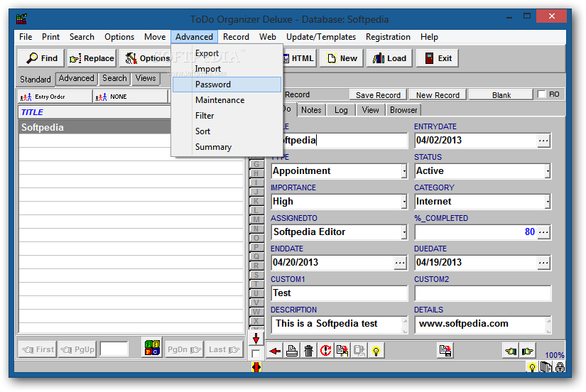Click the Find toolbar button
The width and height of the screenshot is (586, 392).
[41, 58]
